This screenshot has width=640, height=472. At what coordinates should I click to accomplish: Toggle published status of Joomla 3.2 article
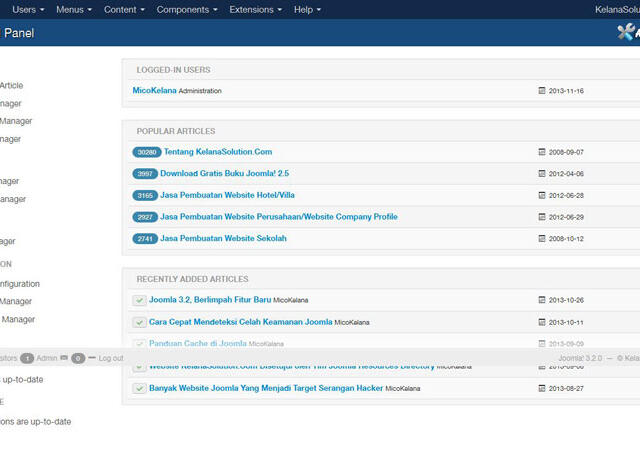coord(139,300)
